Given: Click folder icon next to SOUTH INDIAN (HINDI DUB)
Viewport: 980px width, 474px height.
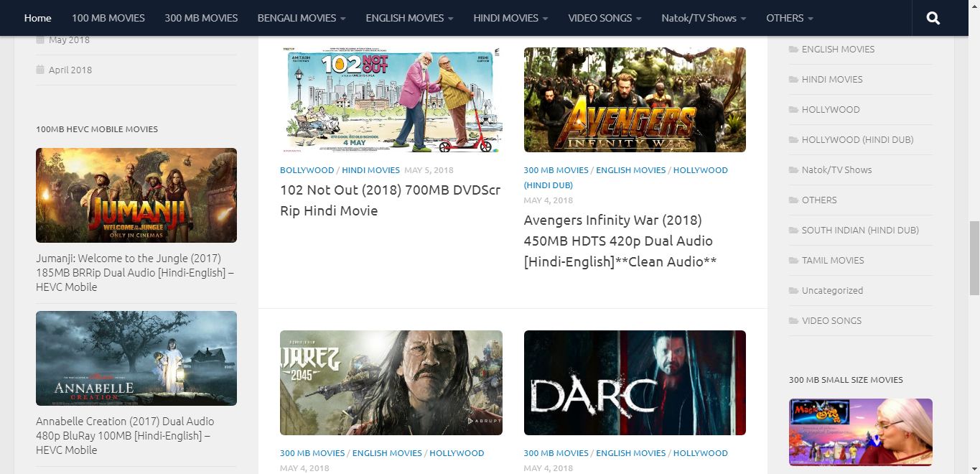Looking at the screenshot, I should [795, 230].
